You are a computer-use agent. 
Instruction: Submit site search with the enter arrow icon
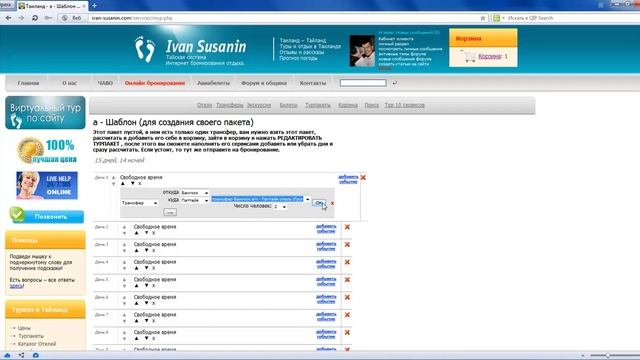(394, 83)
